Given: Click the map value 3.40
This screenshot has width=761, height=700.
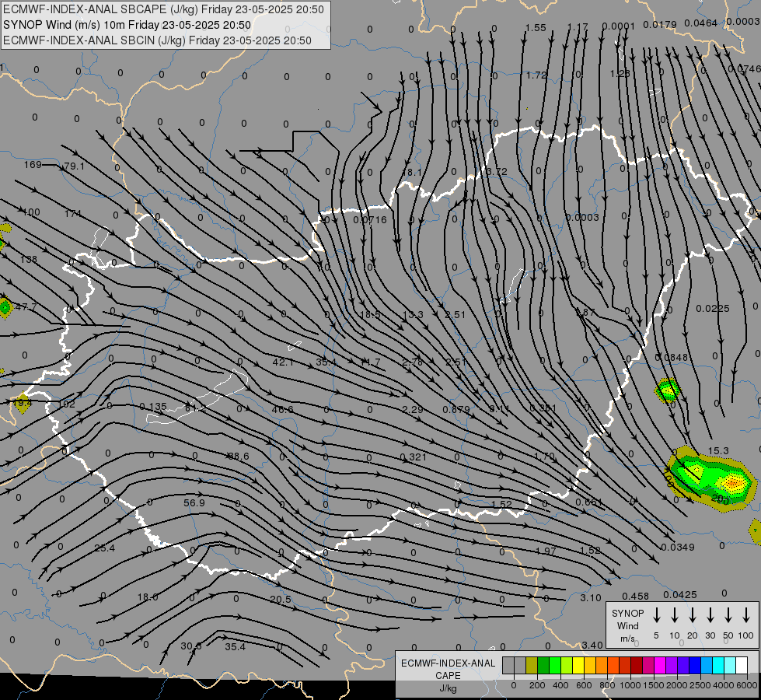Looking at the screenshot, I should [592, 645].
